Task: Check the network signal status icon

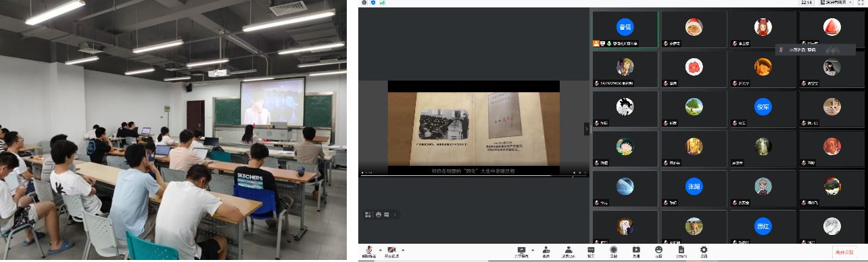Action: point(382,3)
